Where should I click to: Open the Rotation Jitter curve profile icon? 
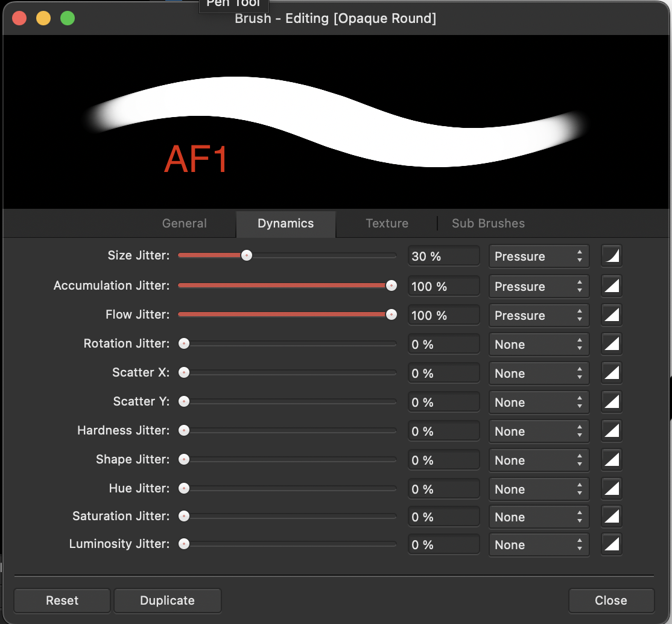612,343
